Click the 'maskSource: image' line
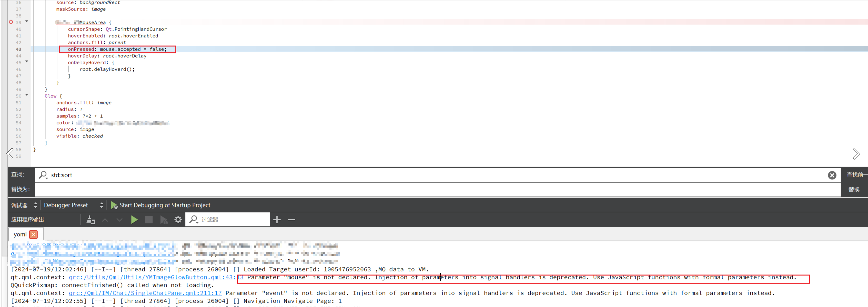Screen dimensions: 868x307 (x=81, y=9)
